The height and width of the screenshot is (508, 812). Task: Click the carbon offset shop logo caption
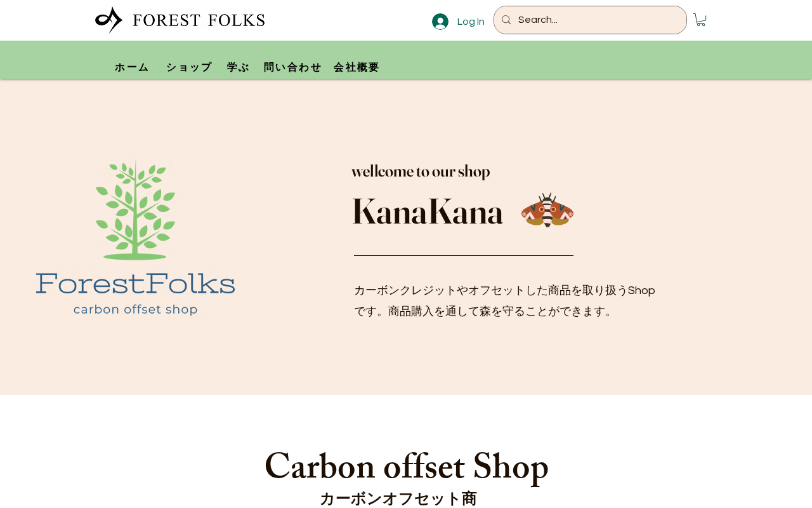(135, 309)
